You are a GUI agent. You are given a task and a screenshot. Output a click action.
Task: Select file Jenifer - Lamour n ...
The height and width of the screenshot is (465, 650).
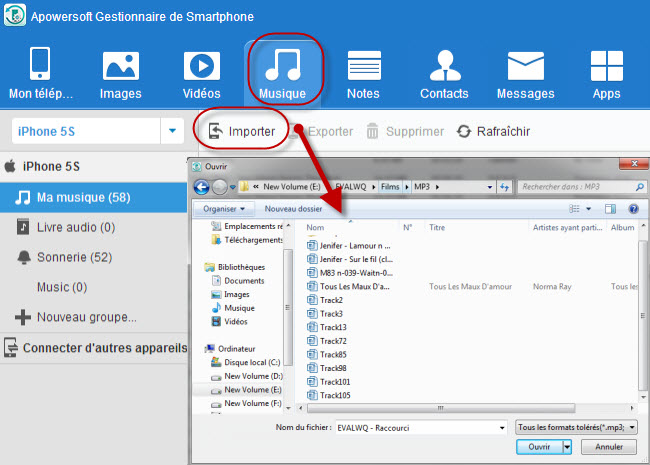[349, 246]
